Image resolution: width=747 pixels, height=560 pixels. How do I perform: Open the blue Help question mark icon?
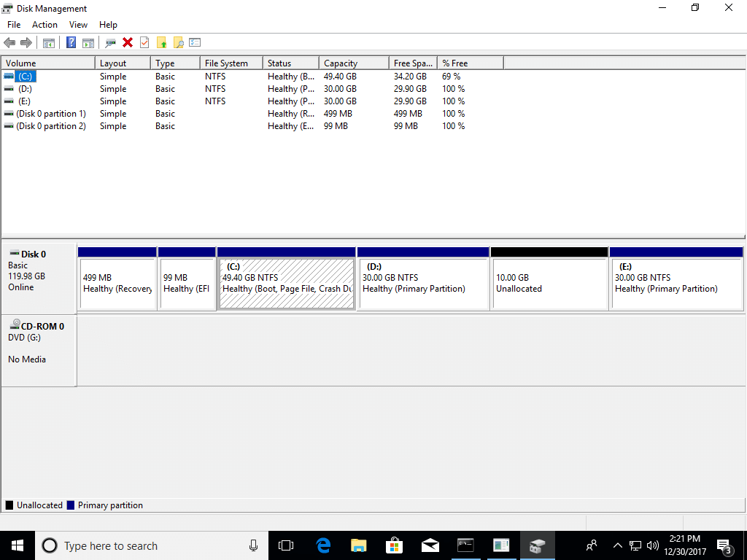(71, 43)
